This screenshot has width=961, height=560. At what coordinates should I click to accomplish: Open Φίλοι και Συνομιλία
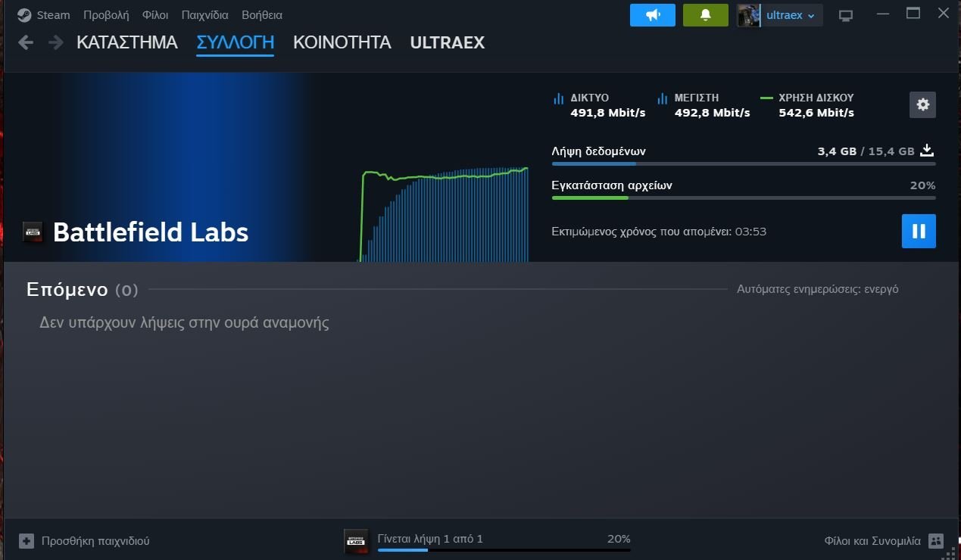[872, 541]
